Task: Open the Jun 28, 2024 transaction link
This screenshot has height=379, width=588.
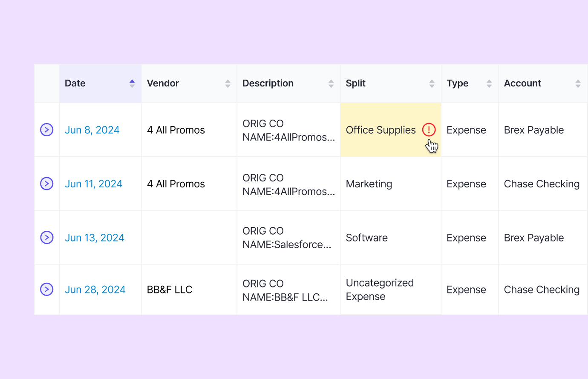Action: (x=95, y=289)
